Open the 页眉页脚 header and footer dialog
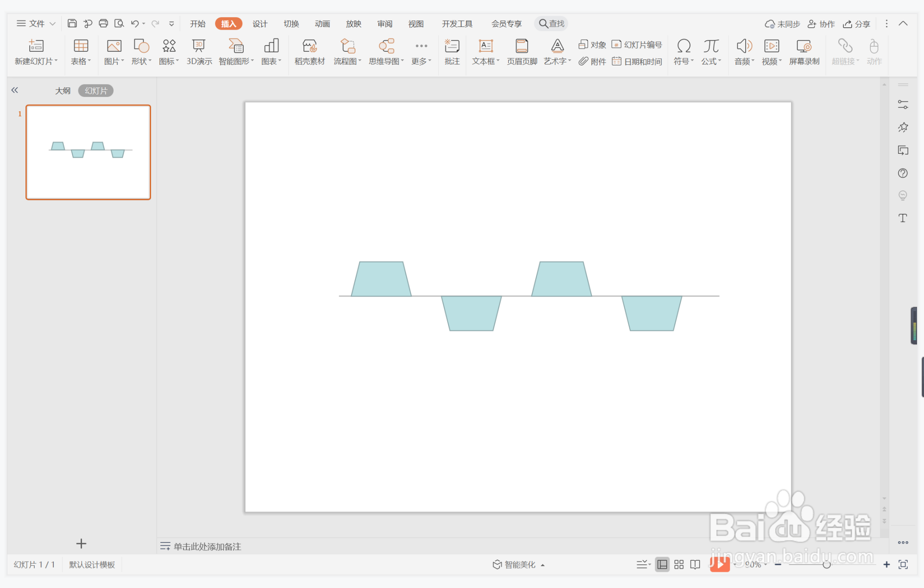Image resolution: width=924 pixels, height=588 pixels. pyautogui.click(x=521, y=51)
